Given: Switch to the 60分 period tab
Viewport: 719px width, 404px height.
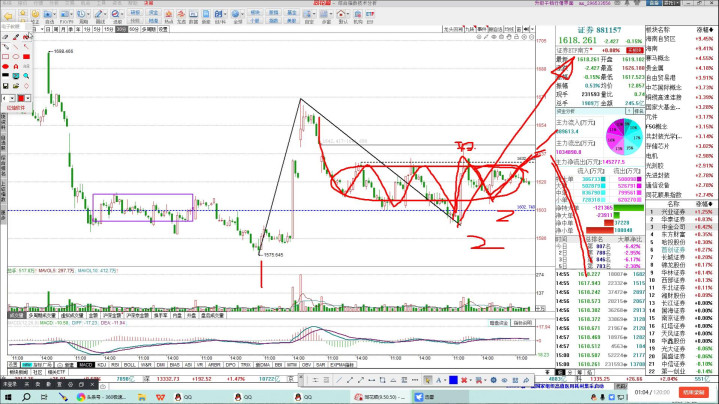Looking at the screenshot, I should 134,29.
